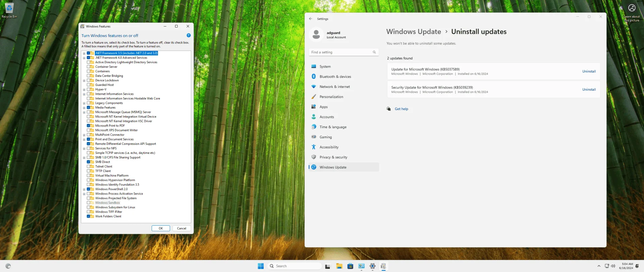Expand SMB 1.0/CIFS File Sharing Support
644x272 pixels.
click(x=84, y=157)
